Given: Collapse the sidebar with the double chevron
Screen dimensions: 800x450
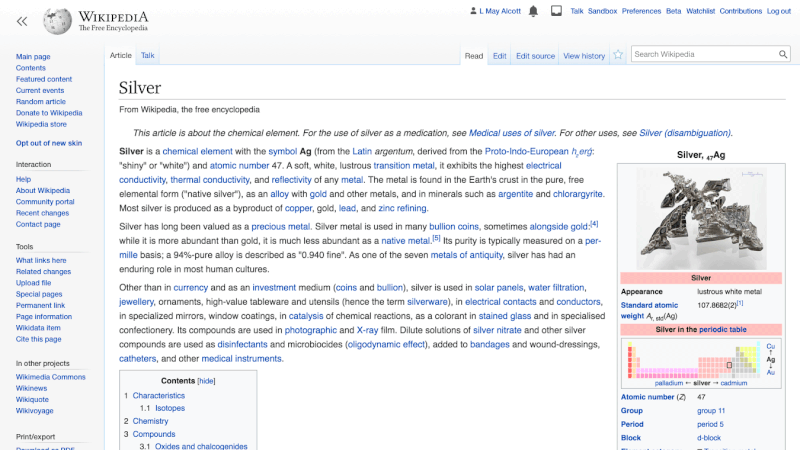Looking at the screenshot, I should pyautogui.click(x=22, y=20).
